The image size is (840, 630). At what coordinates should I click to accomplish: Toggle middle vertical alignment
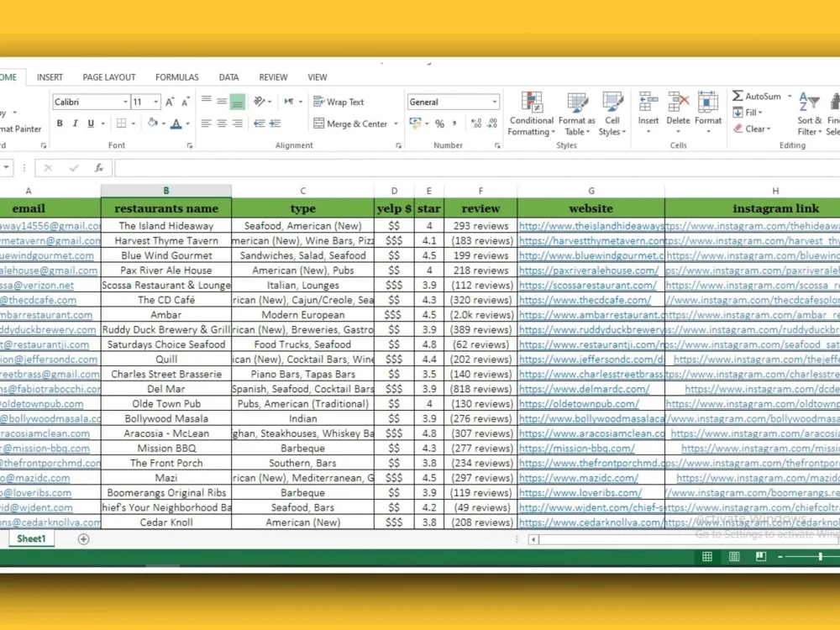pos(221,102)
